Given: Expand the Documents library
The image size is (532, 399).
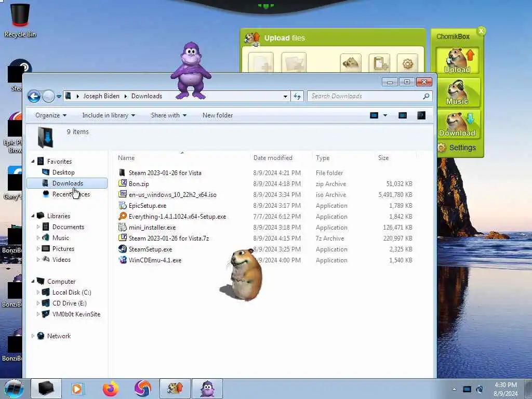Looking at the screenshot, I should pyautogui.click(x=38, y=227).
